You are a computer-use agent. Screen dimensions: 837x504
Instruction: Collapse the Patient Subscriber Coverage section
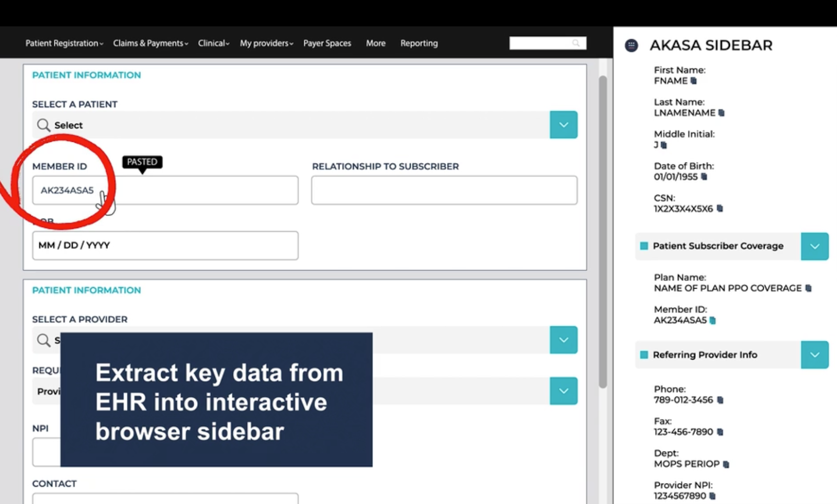[815, 246]
